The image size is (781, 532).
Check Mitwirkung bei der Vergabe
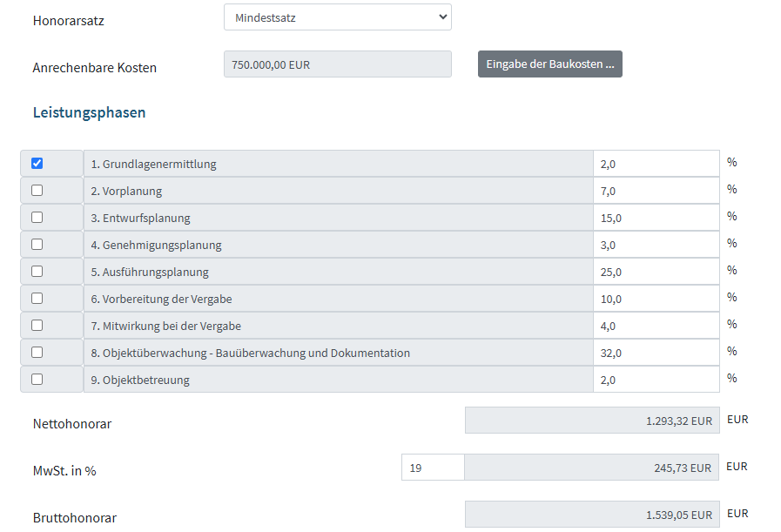pyautogui.click(x=37, y=326)
